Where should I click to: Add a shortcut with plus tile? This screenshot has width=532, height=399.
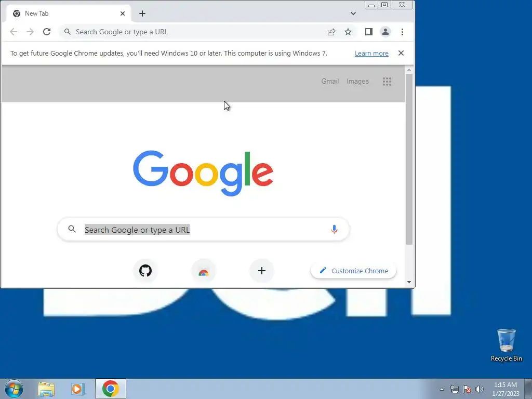pos(262,271)
